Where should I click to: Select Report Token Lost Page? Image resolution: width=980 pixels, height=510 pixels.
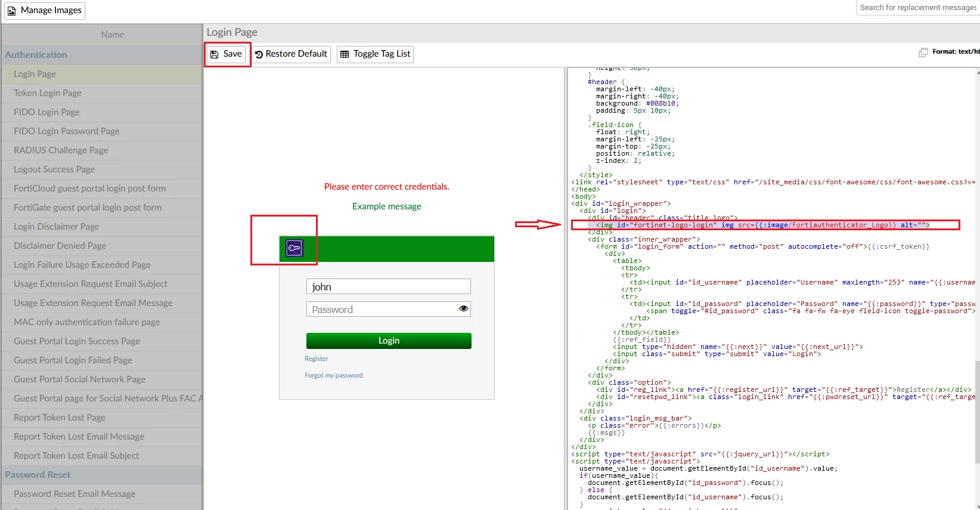(x=102, y=418)
